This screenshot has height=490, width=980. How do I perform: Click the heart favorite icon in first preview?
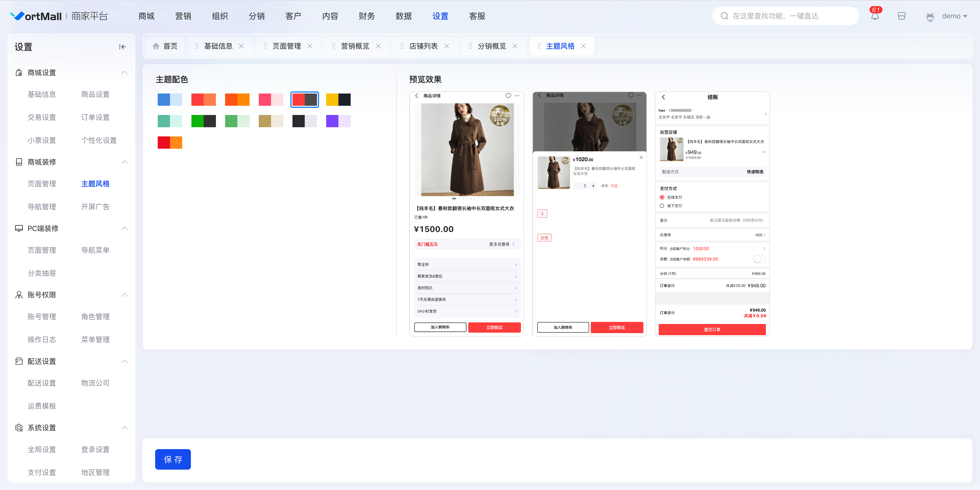(x=508, y=96)
